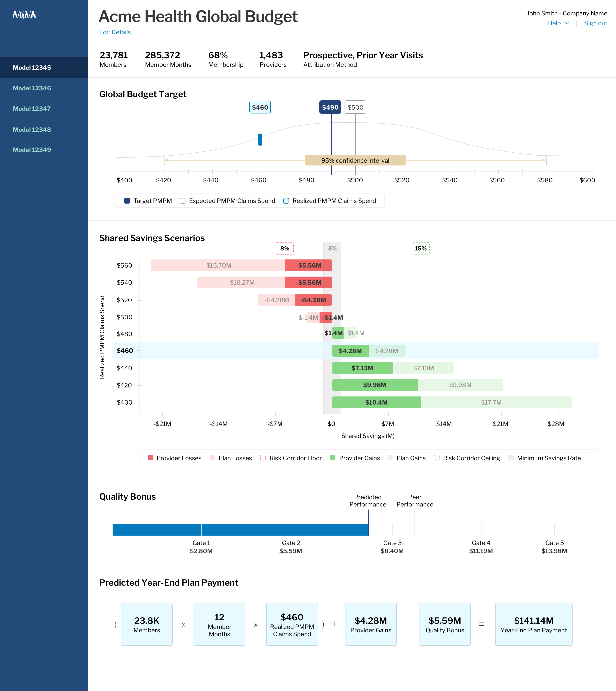Toggle Realized PMPM Claims Spend legend box
This screenshot has height=691, width=616.
tap(286, 201)
